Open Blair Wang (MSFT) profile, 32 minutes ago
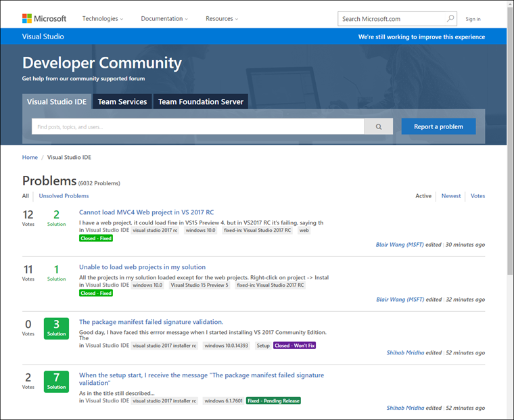Image resolution: width=514 pixels, height=420 pixels. click(400, 300)
